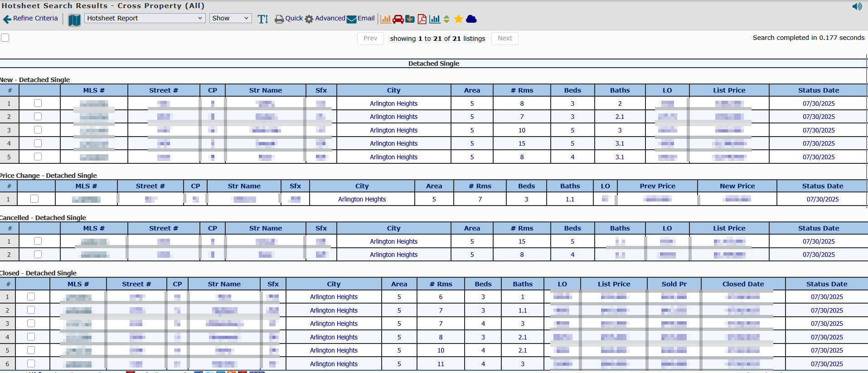This screenshot has width=868, height=373.
Task: Click the dark blue cloud icon
Action: point(471,19)
